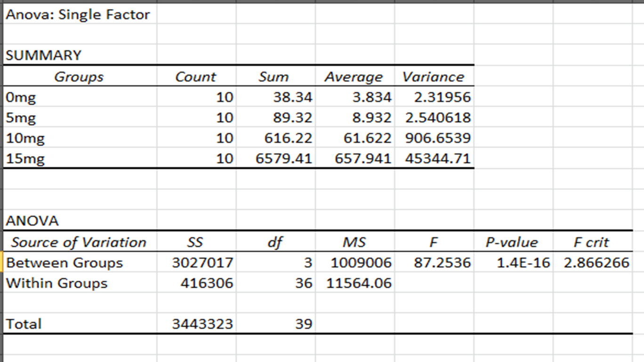Screen dimensions: 644x362
Task: Select the Between Groups row label
Action: point(64,262)
